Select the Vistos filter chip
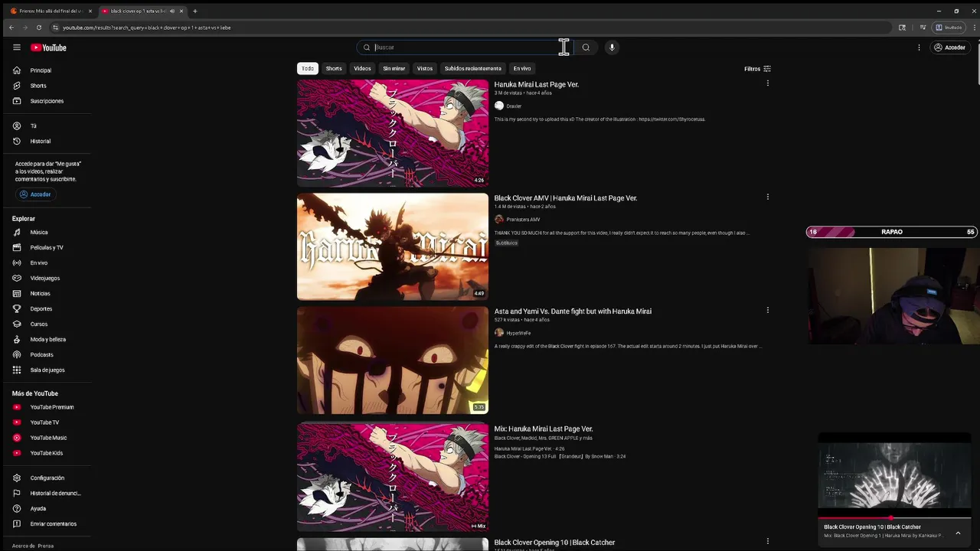This screenshot has width=980, height=551. tap(425, 68)
